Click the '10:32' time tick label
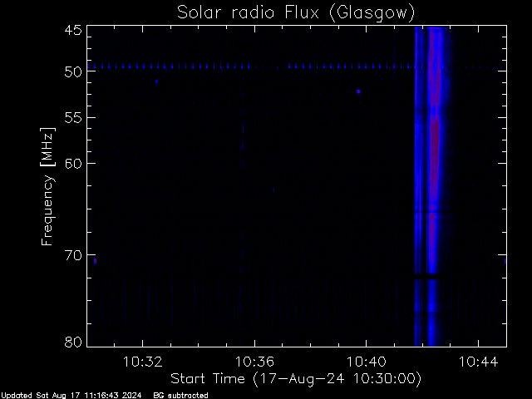 click(142, 362)
